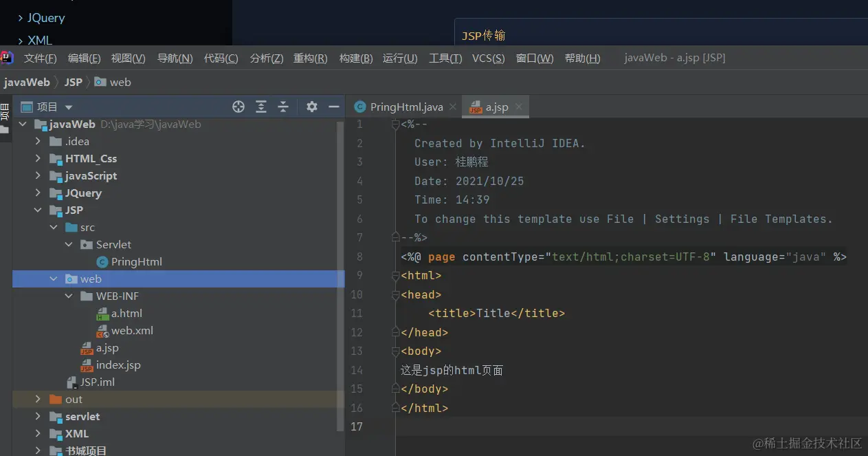Open the 工具(T) menu

coord(445,58)
